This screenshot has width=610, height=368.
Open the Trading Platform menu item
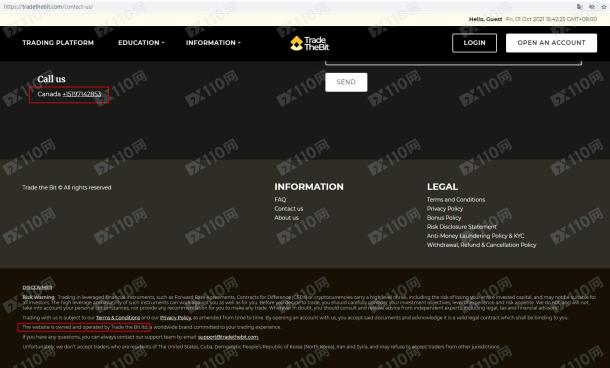(x=58, y=43)
